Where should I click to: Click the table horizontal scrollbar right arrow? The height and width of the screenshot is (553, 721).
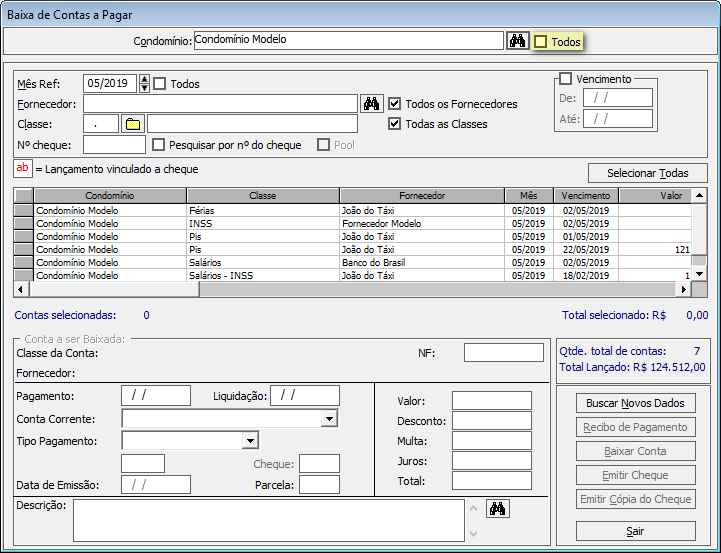(684, 289)
